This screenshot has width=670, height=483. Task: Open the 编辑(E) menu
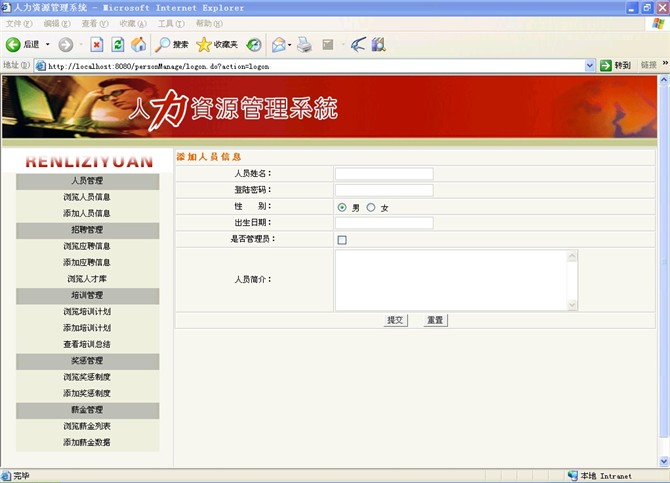click(57, 24)
